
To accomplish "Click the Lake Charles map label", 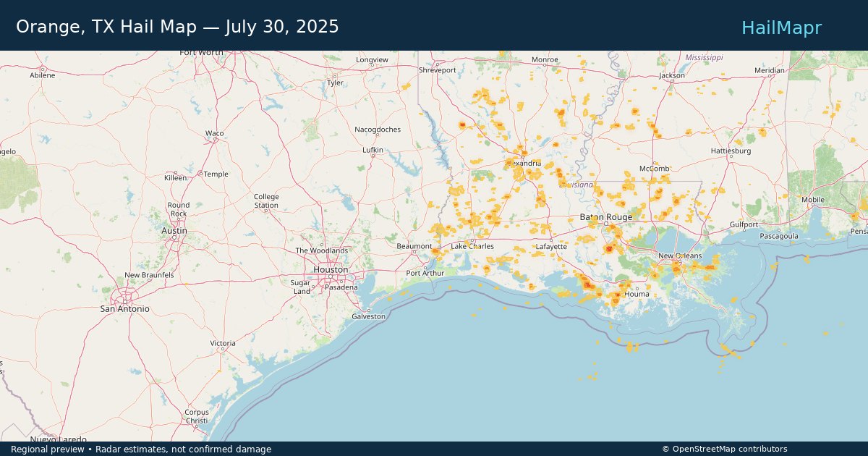I will click(472, 246).
